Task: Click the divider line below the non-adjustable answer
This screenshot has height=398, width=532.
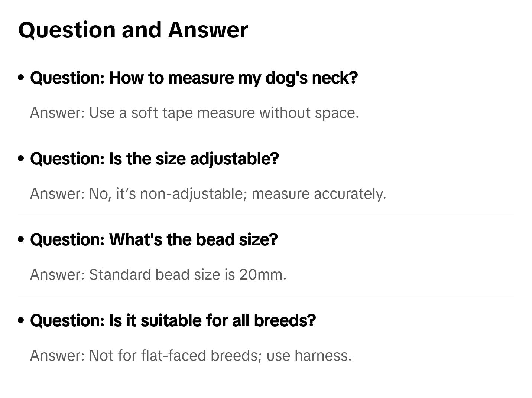Action: pos(266,215)
